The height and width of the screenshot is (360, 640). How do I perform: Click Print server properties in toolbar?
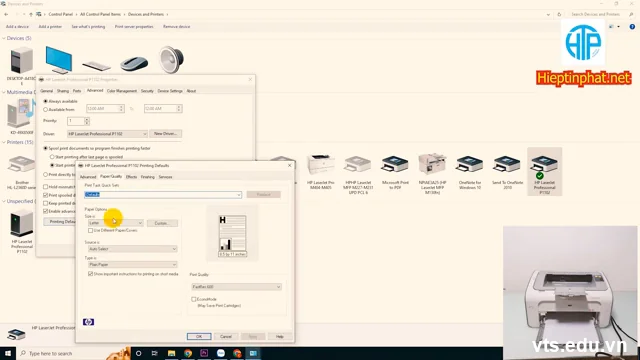coord(134,27)
